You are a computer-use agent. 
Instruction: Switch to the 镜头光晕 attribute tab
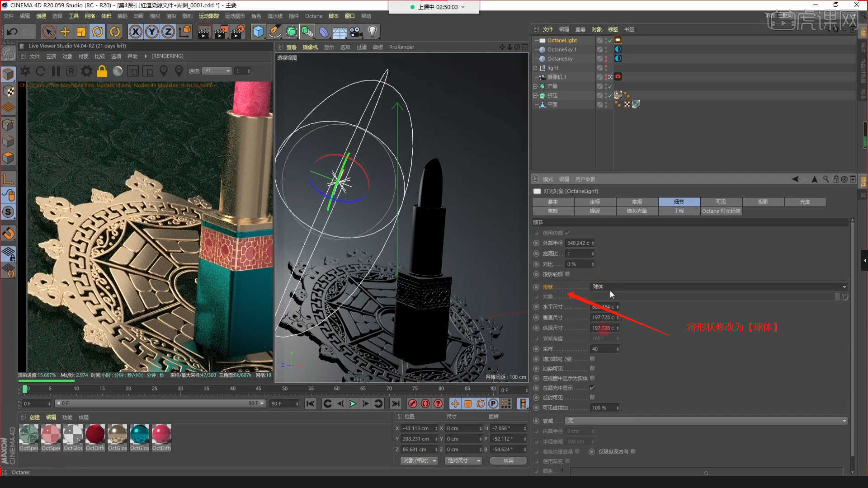(637, 211)
